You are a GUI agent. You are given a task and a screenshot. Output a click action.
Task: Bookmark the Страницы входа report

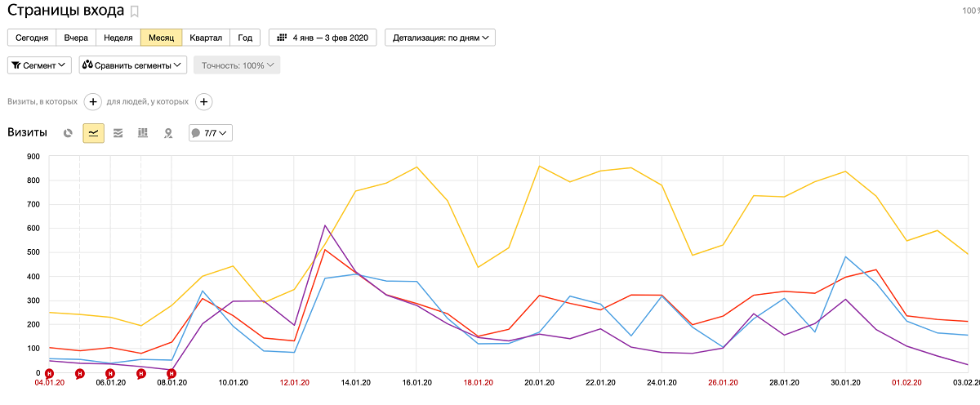(135, 11)
